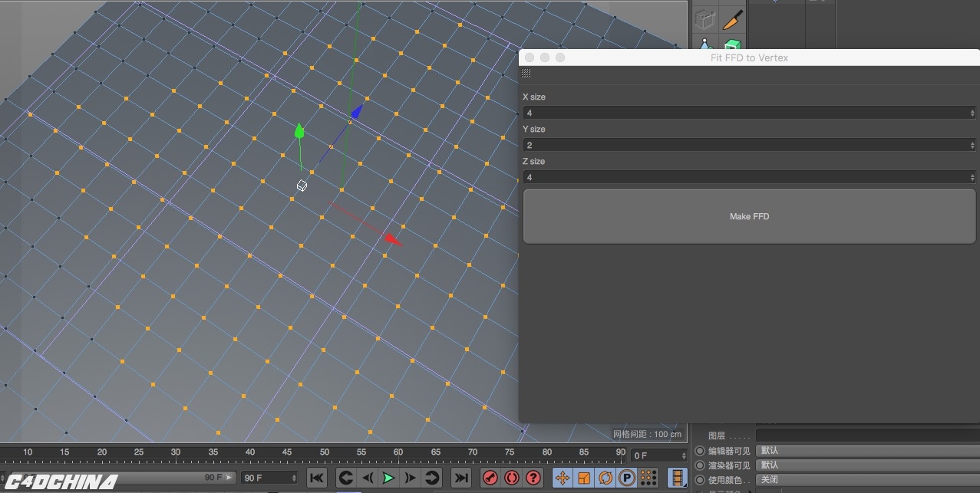Click frame 50 on the timeline ruler
The height and width of the screenshot is (493, 980).
click(324, 452)
